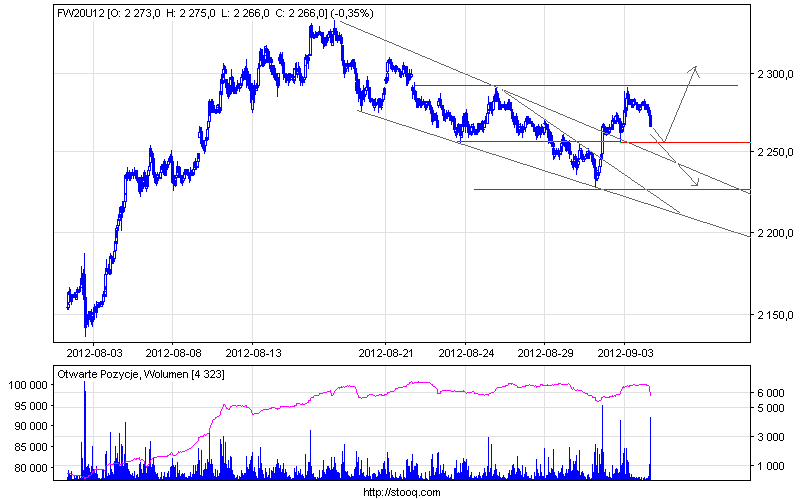Click the 2012-08-24 date label
This screenshot has height=500, width=800.
[x=466, y=353]
